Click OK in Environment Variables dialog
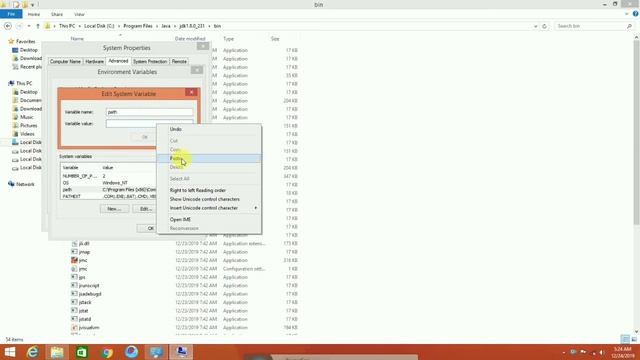The image size is (640, 360). (147, 229)
